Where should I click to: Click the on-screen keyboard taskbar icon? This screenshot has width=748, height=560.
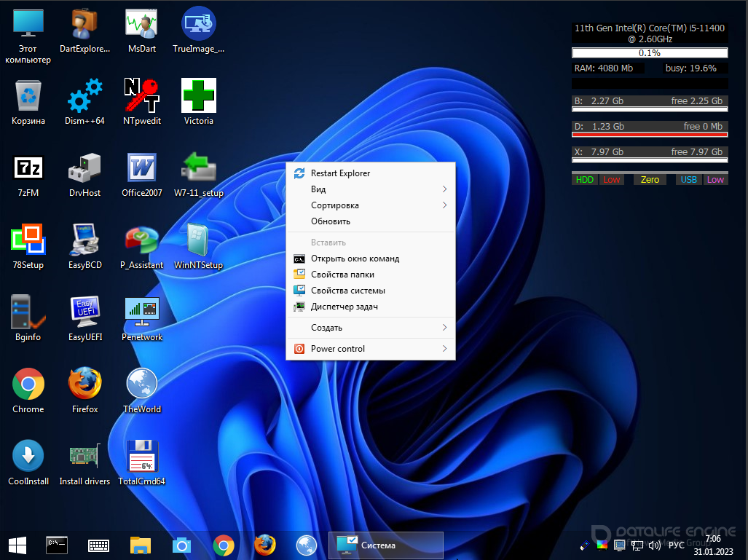(98, 545)
